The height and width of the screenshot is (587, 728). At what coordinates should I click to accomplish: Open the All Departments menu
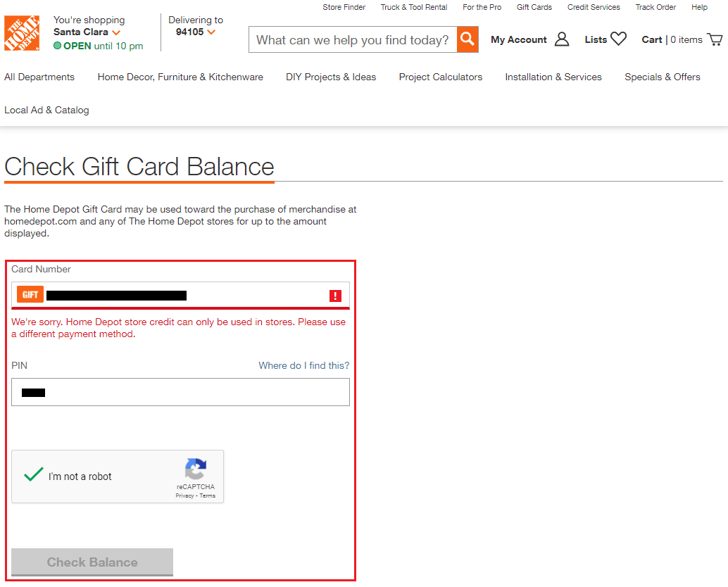click(x=39, y=77)
